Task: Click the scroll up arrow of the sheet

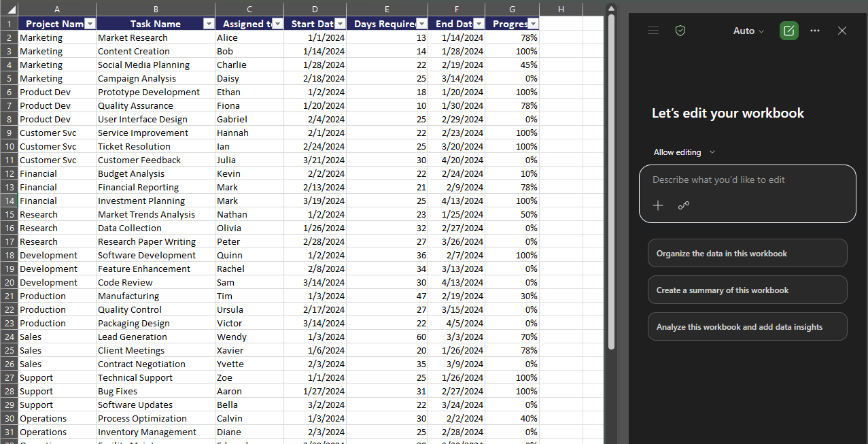Action: click(x=611, y=8)
